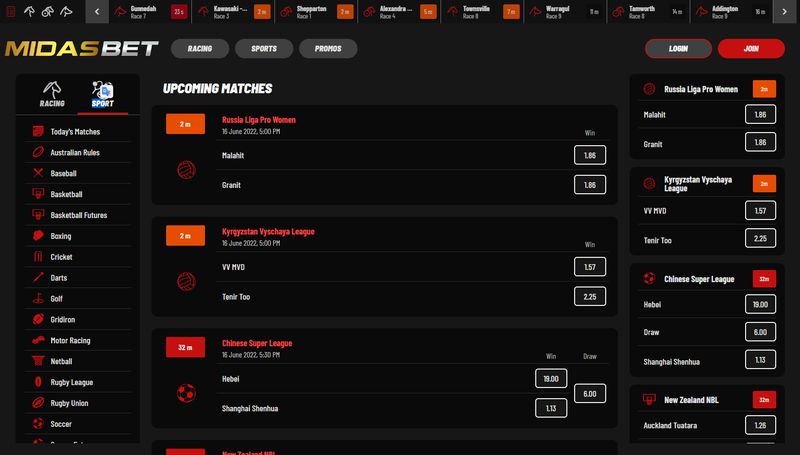Viewport: 800px width, 455px height.
Task: Bet on Granit at 1.86 in main list
Action: tap(590, 185)
